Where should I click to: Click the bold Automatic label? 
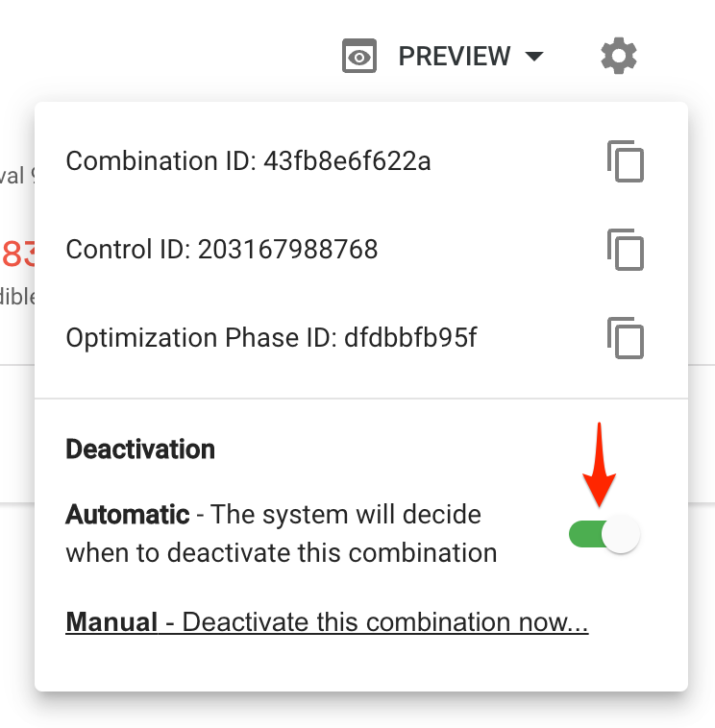[x=127, y=515]
